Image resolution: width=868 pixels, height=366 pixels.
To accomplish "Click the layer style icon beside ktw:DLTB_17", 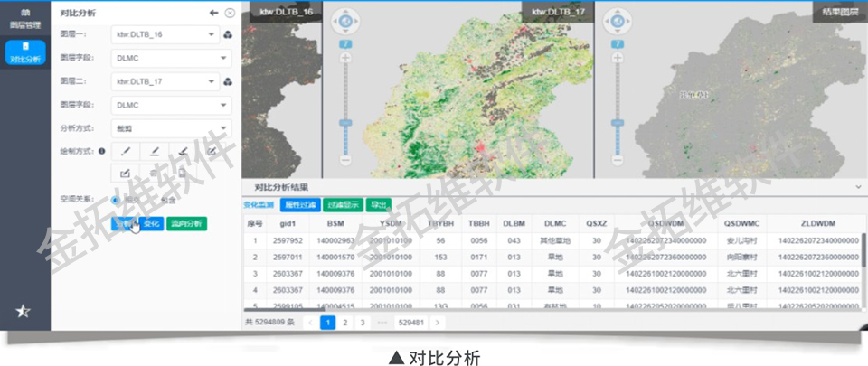I will click(x=228, y=81).
